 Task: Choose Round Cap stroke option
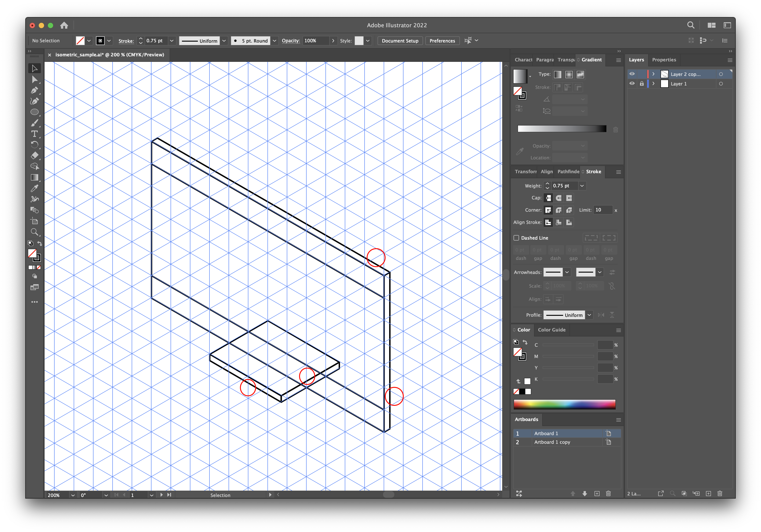click(x=559, y=198)
